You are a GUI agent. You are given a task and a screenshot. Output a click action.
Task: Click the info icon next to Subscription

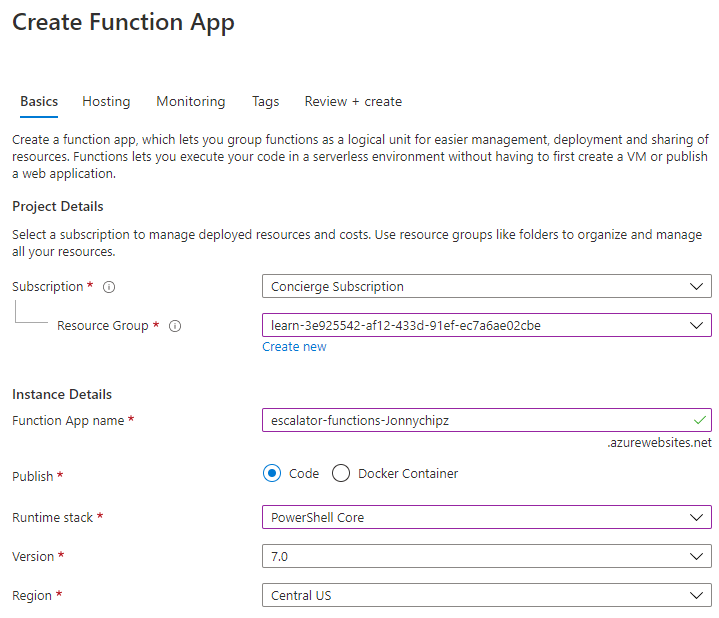109,287
